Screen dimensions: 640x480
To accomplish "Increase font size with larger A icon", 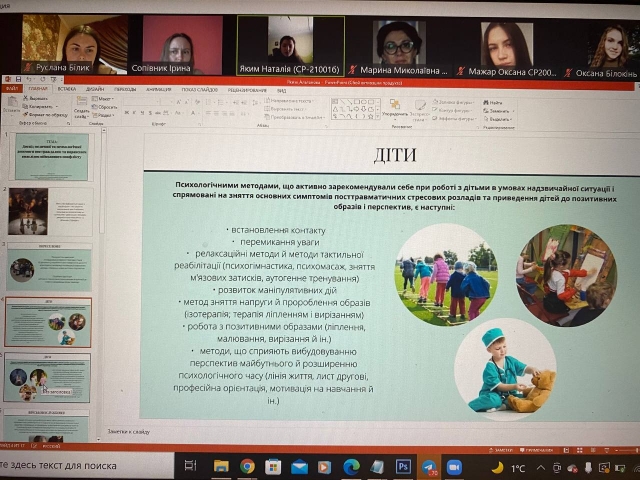I will coord(178,102).
